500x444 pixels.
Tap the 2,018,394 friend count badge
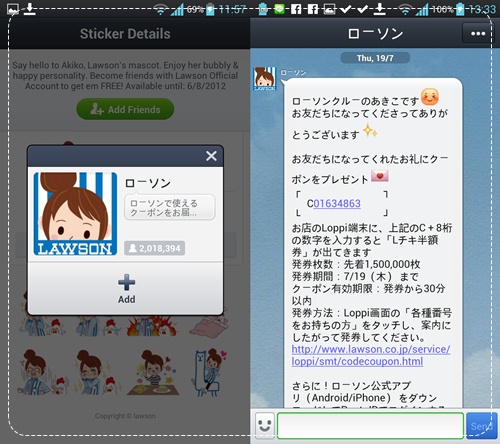[x=155, y=248]
